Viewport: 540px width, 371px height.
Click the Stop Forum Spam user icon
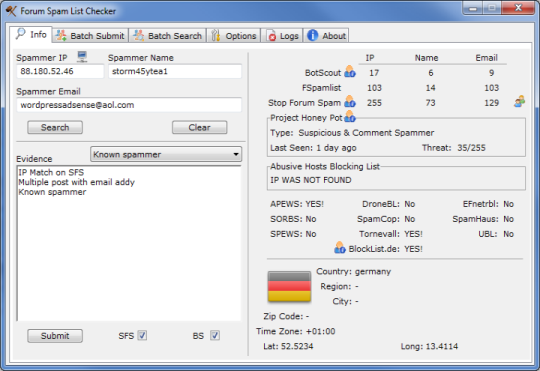tap(350, 102)
